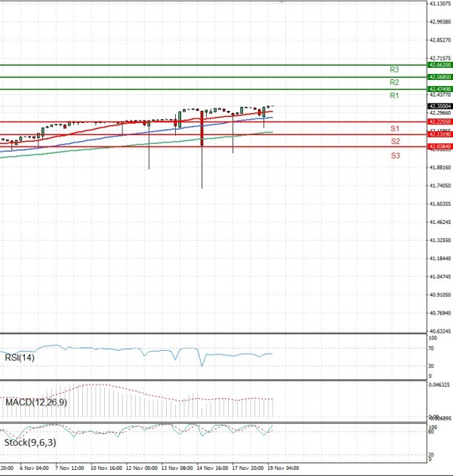The width and height of the screenshot is (453, 476).
Task: Click the 42.56850 green price tag
Action: [x=439, y=77]
